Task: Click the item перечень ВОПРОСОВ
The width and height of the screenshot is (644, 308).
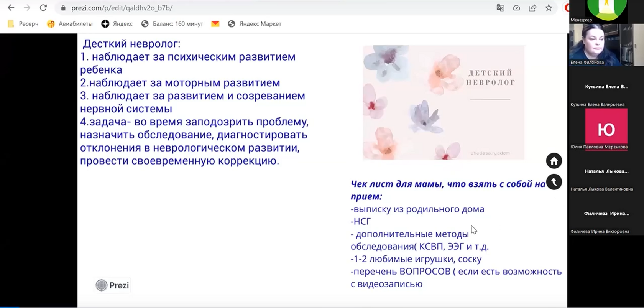Action: (x=456, y=278)
